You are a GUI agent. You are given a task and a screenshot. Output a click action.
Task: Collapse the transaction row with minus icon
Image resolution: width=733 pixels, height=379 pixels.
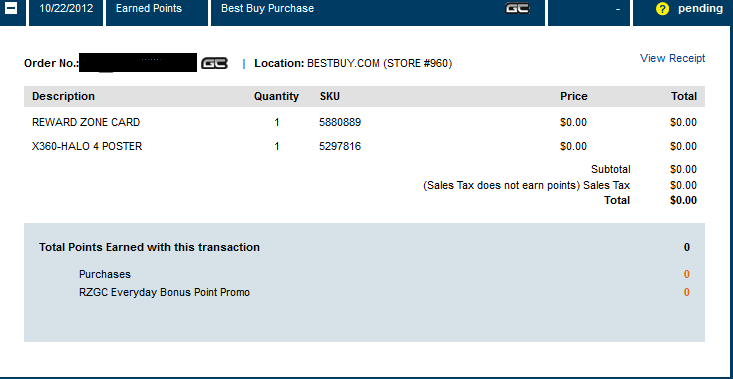(11, 8)
